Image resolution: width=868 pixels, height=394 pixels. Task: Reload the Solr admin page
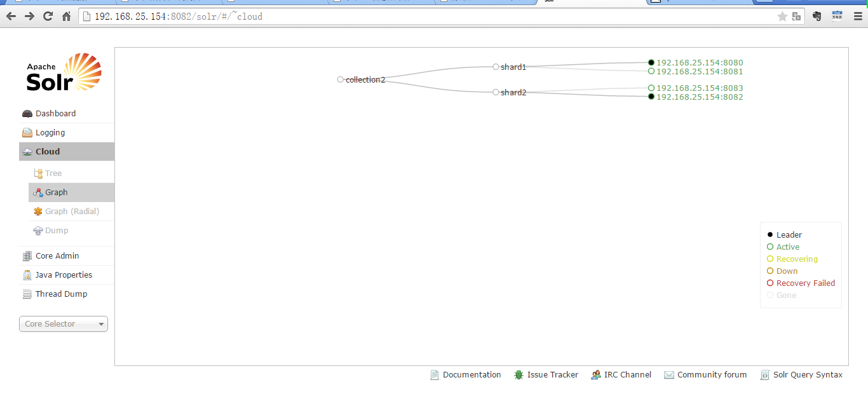tap(48, 17)
